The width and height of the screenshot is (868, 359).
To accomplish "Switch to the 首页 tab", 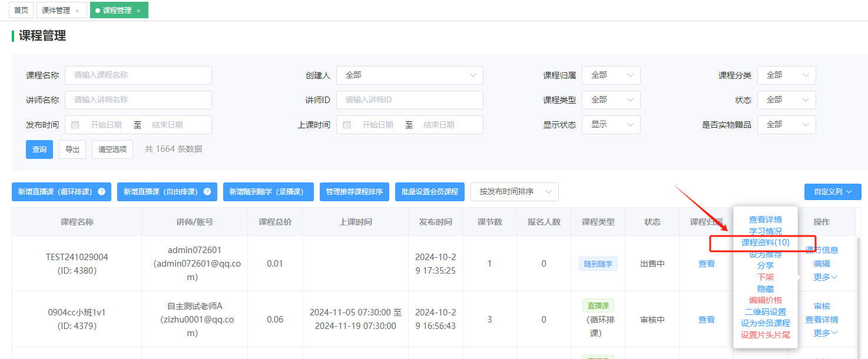I will pyautogui.click(x=21, y=11).
